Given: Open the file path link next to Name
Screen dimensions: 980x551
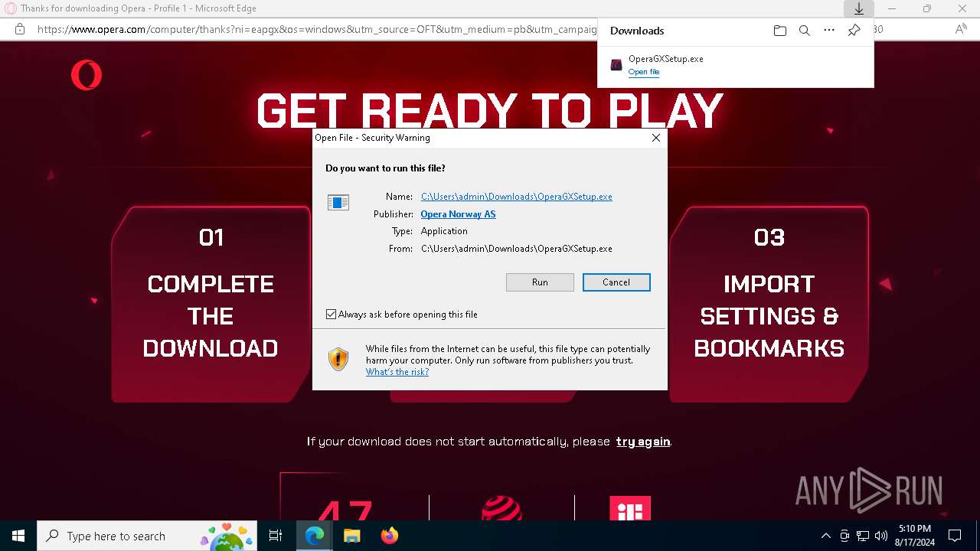Looking at the screenshot, I should point(517,197).
